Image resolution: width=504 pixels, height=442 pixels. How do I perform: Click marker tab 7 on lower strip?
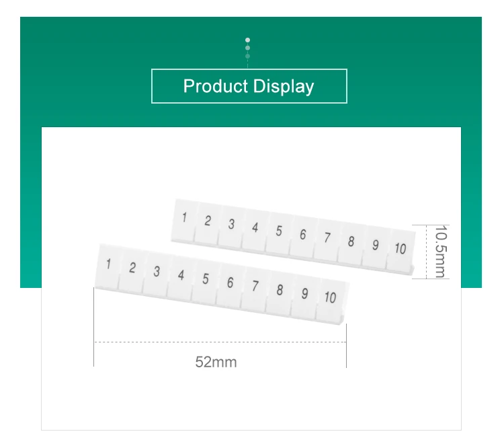click(255, 287)
